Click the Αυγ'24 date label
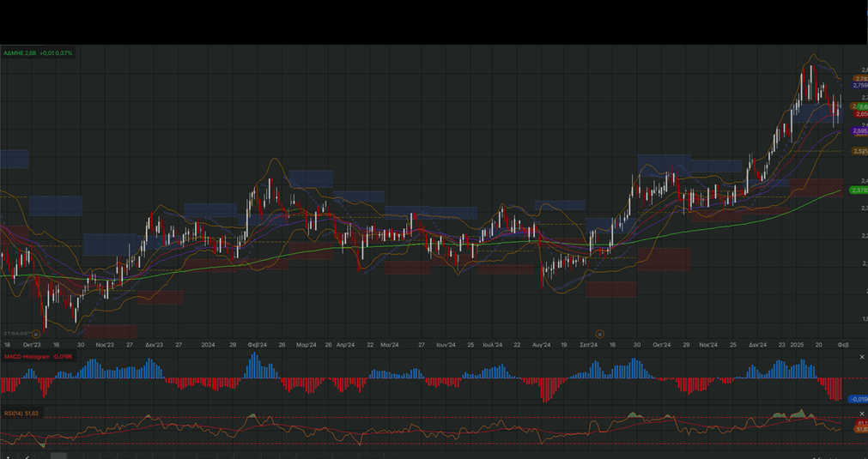 (542, 345)
